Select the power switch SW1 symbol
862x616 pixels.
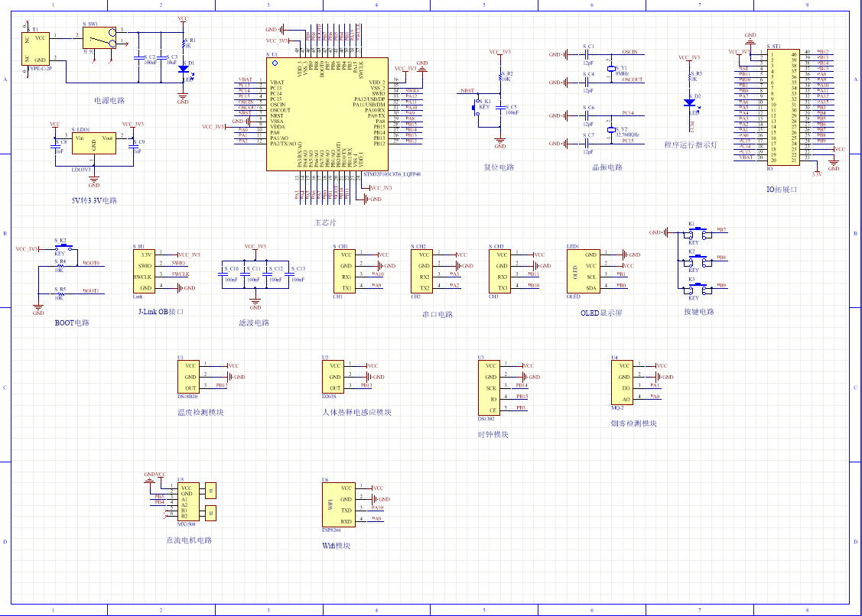tap(99, 38)
